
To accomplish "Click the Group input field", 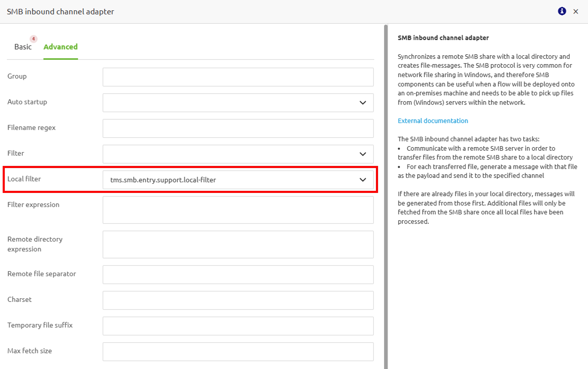I will (238, 77).
